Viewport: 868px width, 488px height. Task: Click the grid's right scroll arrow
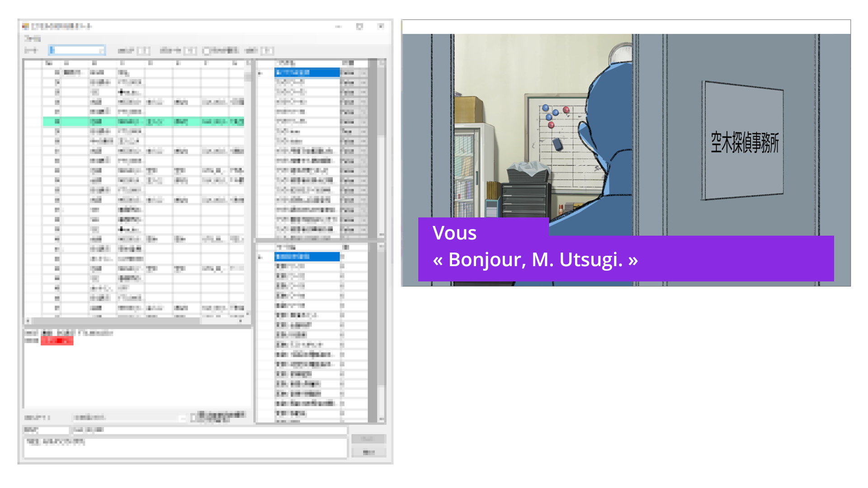[241, 321]
